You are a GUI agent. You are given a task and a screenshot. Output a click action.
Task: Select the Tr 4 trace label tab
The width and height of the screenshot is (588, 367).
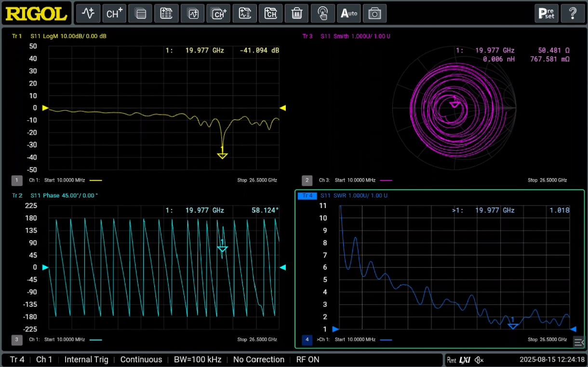(307, 196)
